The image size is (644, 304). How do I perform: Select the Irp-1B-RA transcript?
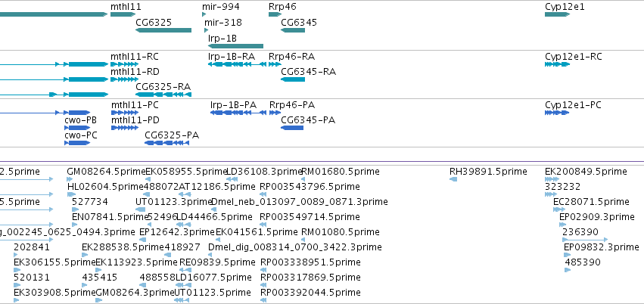pyautogui.click(x=237, y=64)
